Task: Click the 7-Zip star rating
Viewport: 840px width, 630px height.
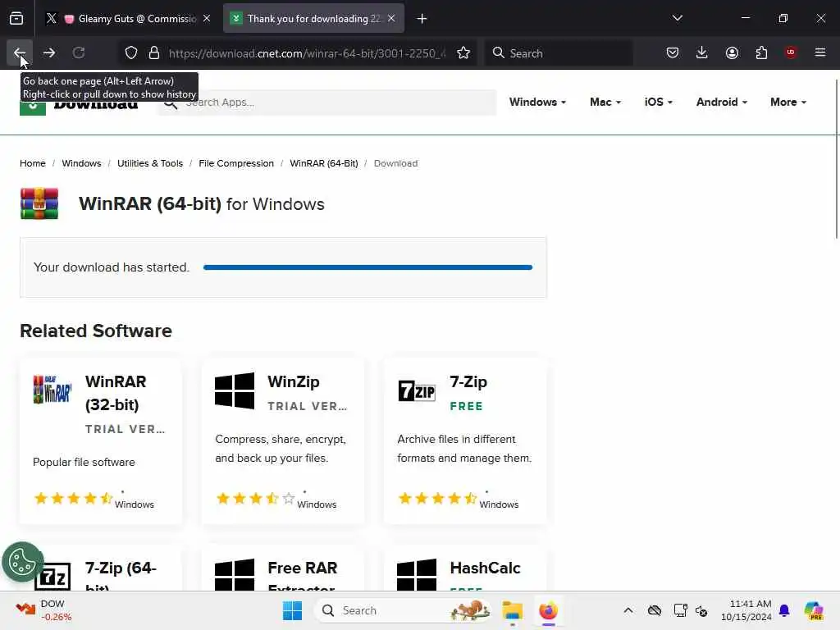Action: [437, 499]
